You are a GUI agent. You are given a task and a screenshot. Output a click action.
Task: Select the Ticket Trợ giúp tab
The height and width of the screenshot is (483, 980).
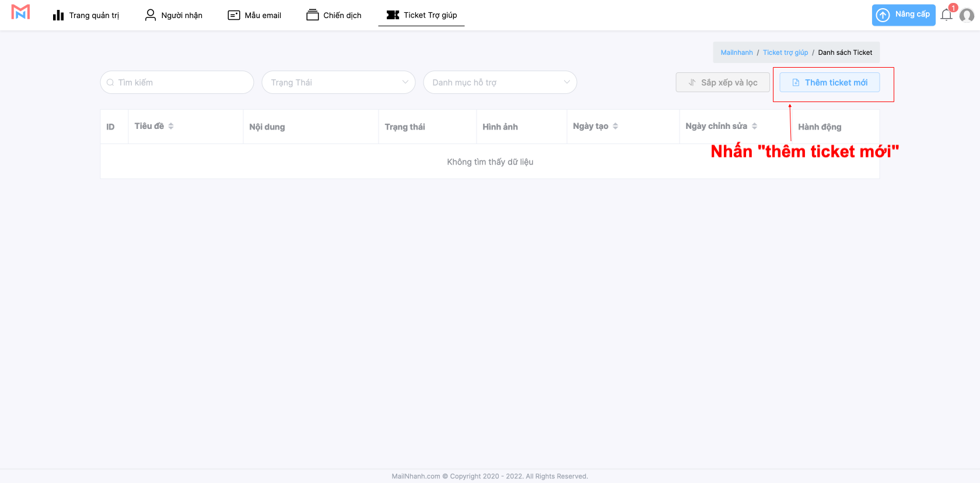422,15
